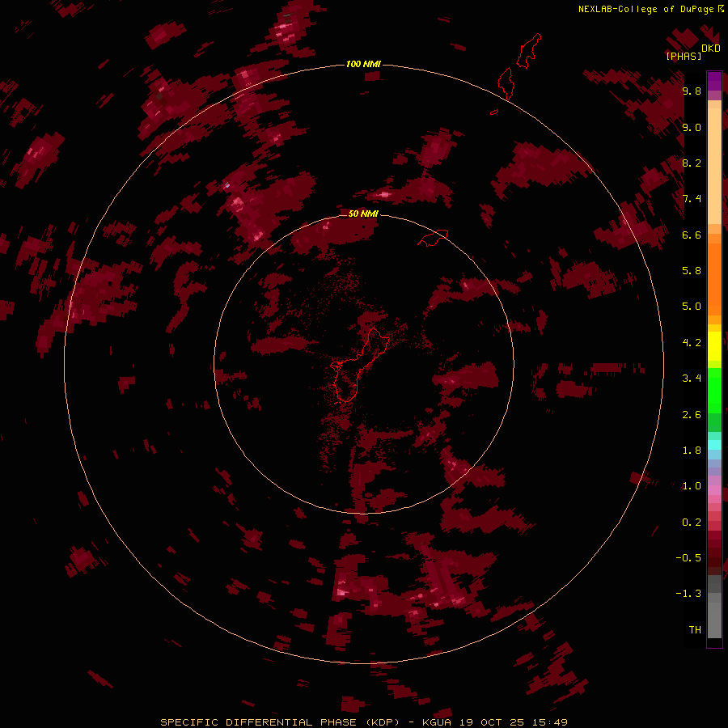Viewport: 728px width, 728px height.
Task: Click the 0.2 color scale label
Action: pos(692,523)
